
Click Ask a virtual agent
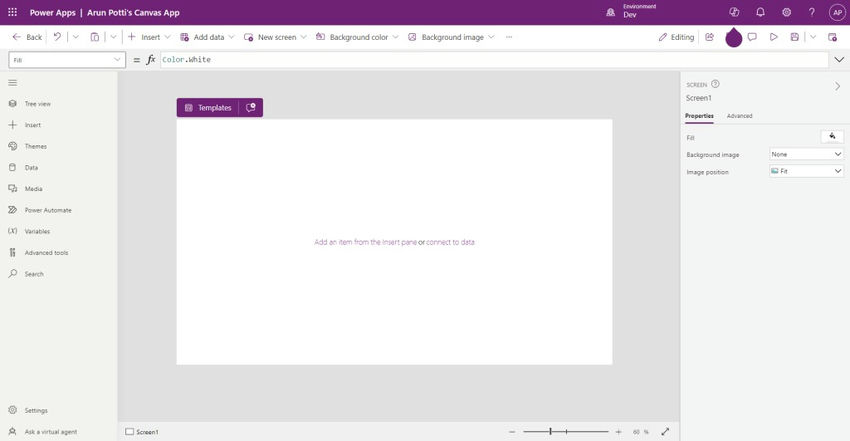(x=43, y=432)
